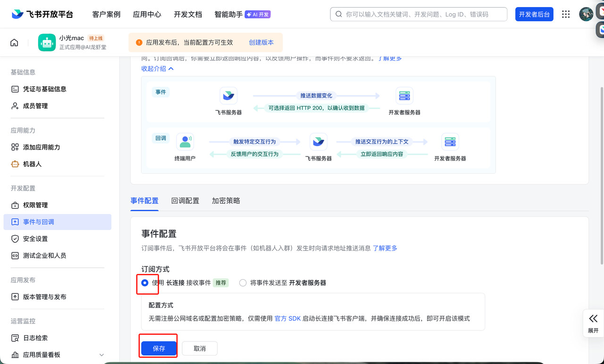The image size is (604, 364).
Task: Open 成员管理 in sidebar
Action: pyautogui.click(x=35, y=106)
